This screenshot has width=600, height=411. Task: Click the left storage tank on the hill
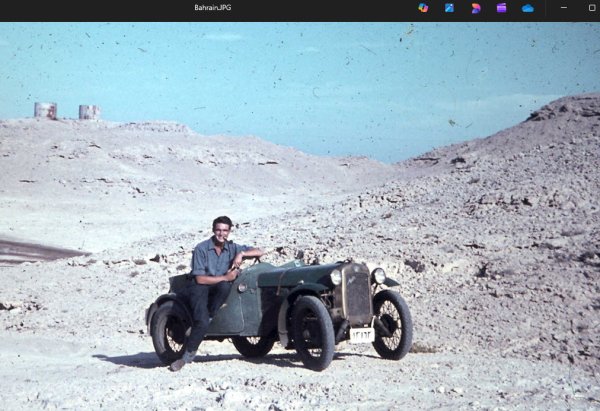(x=45, y=110)
